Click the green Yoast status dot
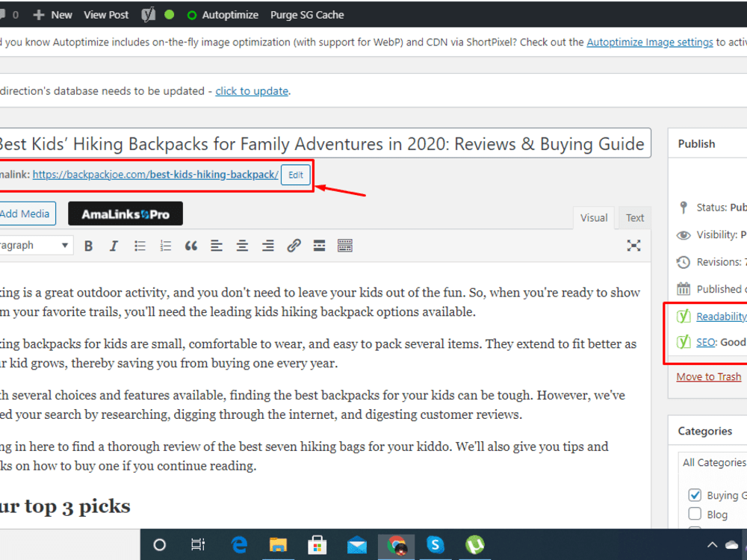The height and width of the screenshot is (560, 747). click(169, 15)
